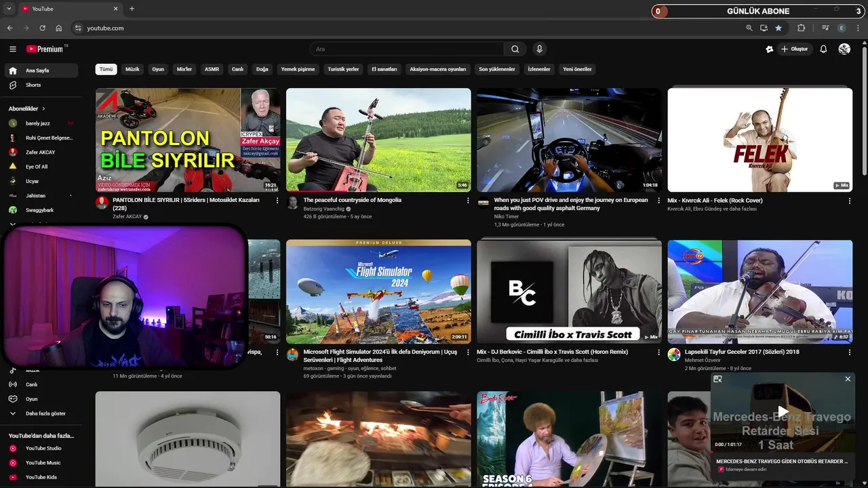Open Swaggybark channel in sidebar
868x488 pixels.
tap(41, 210)
